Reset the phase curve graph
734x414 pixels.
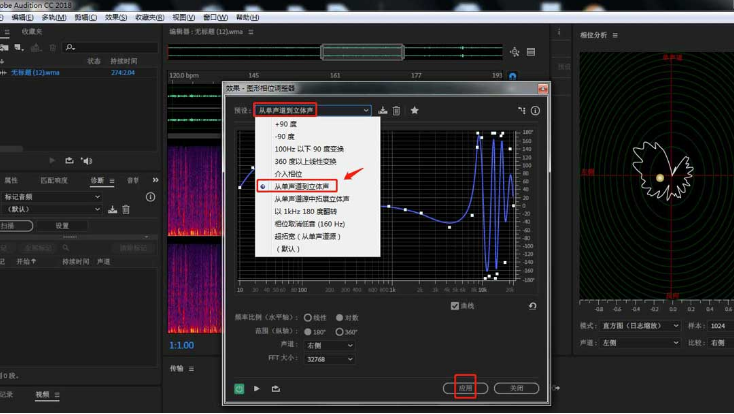(532, 306)
